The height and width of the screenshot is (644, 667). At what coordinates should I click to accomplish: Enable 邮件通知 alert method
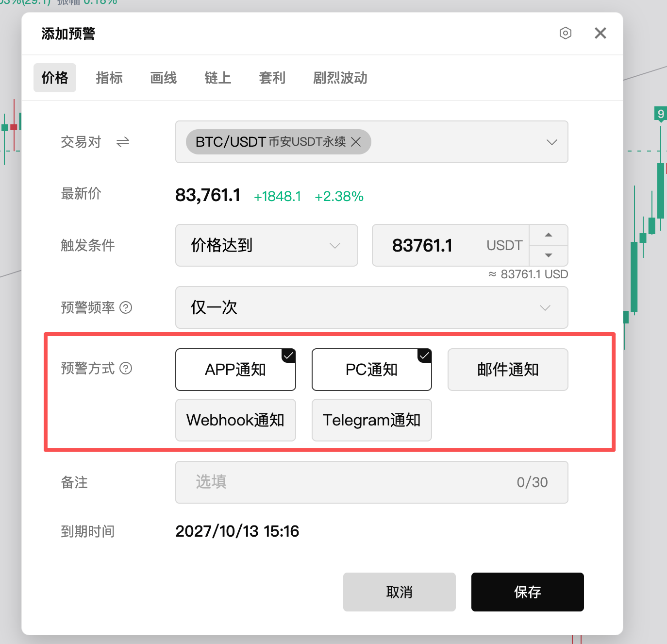(x=508, y=370)
